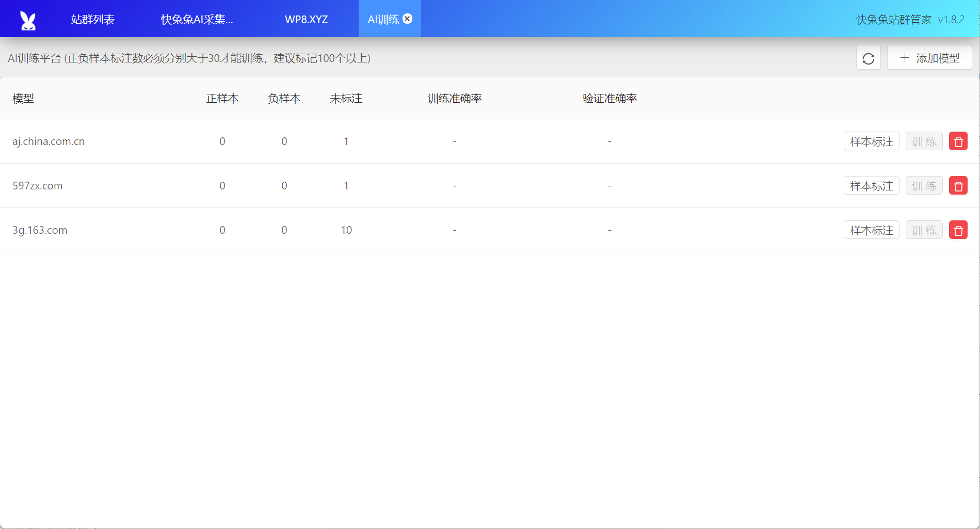Click the 训练准确率 column header
980x529 pixels.
[455, 99]
